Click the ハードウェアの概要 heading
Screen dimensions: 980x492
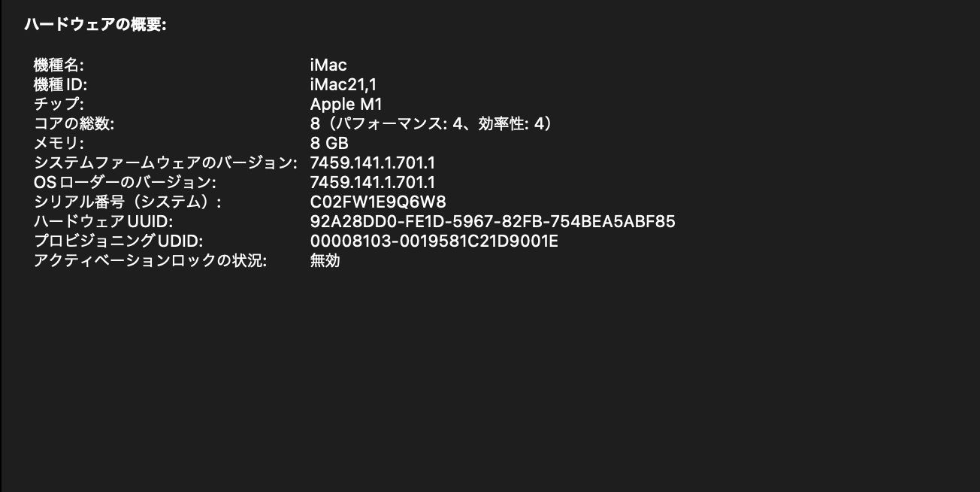[x=95, y=25]
